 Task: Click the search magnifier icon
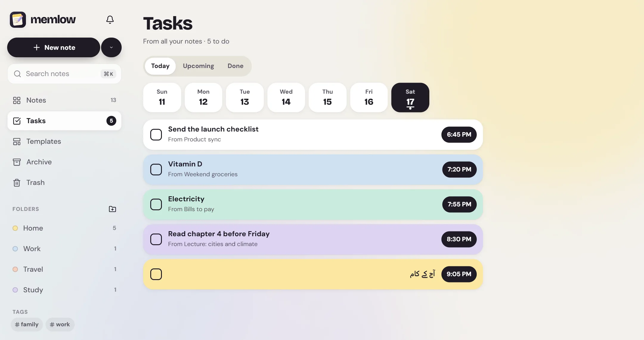pos(18,74)
